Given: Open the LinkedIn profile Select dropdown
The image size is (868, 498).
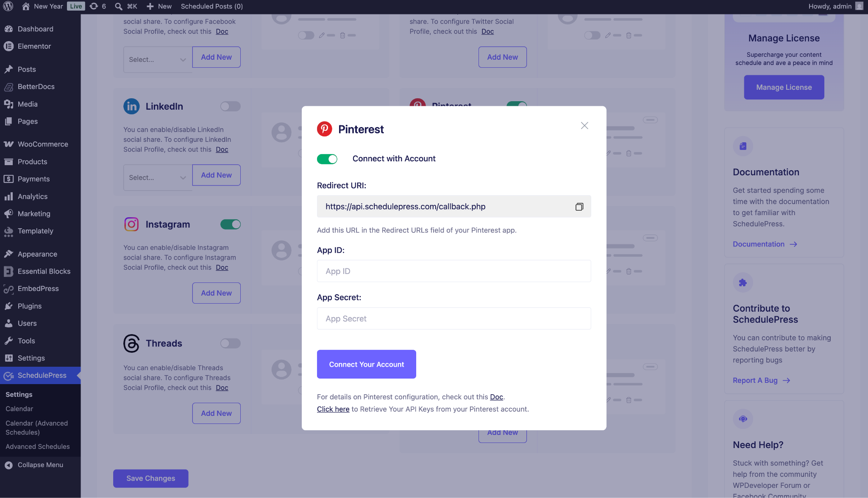Looking at the screenshot, I should 157,177.
